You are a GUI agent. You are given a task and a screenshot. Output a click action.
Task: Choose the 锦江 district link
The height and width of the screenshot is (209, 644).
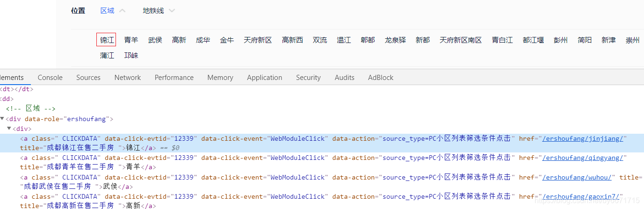106,40
